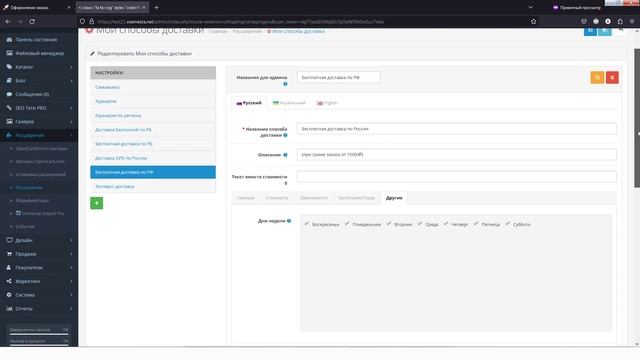Click the red delete method button
The height and width of the screenshot is (360, 640).
pyautogui.click(x=612, y=78)
